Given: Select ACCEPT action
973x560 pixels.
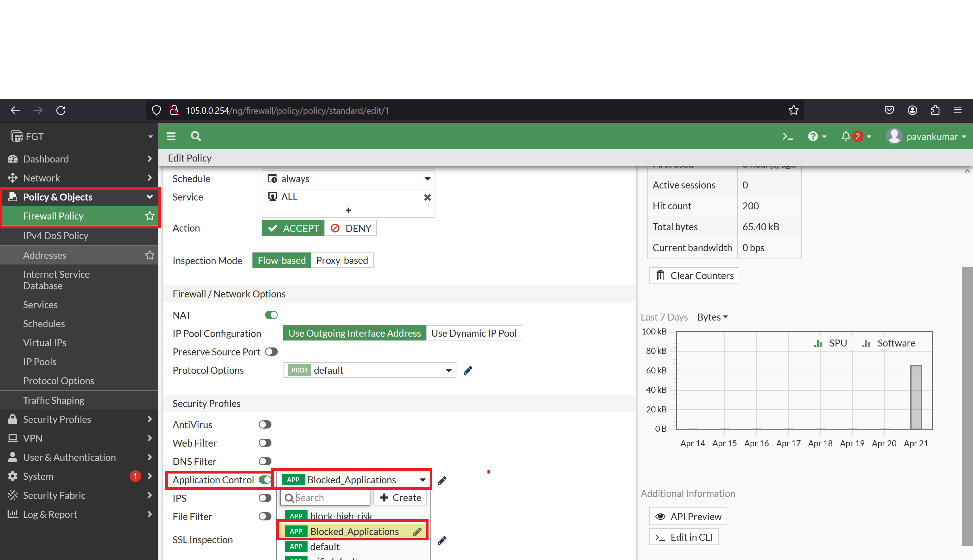Looking at the screenshot, I should (x=293, y=228).
